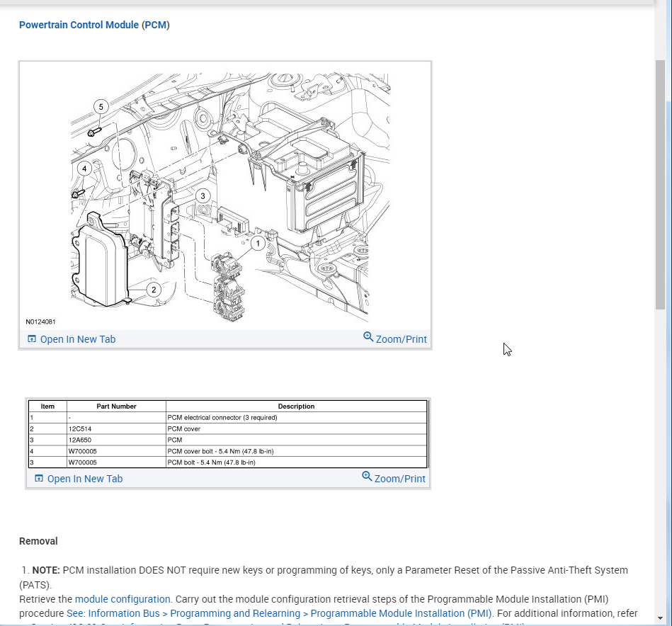
Task: Click the scrollbar down arrow
Action: tap(660, 618)
